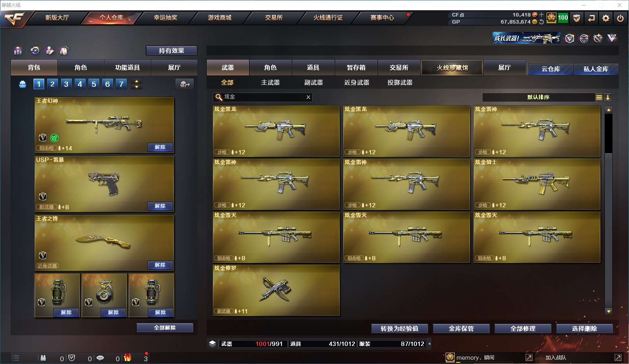
Task: Click the gift box icon in status bar
Action: (x=128, y=358)
